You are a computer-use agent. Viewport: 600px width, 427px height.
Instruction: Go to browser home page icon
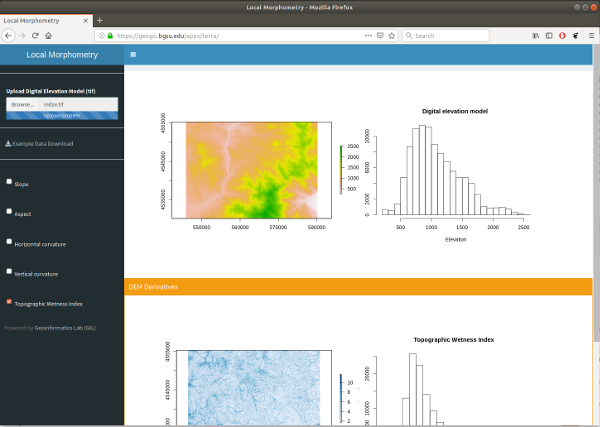[49, 35]
